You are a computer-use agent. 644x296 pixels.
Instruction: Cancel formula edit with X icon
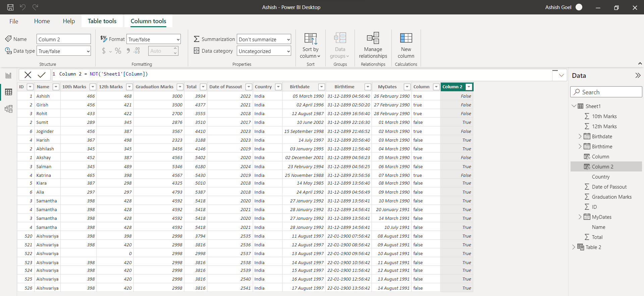(x=28, y=75)
